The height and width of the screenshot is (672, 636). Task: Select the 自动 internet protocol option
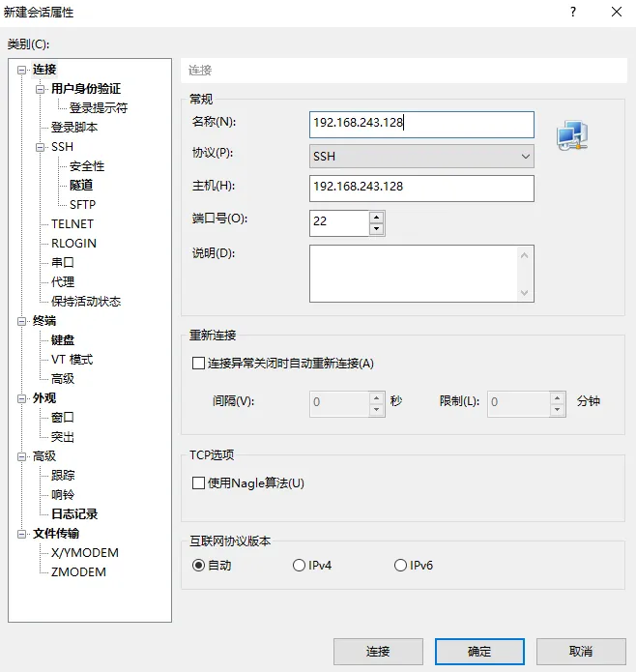[198, 566]
